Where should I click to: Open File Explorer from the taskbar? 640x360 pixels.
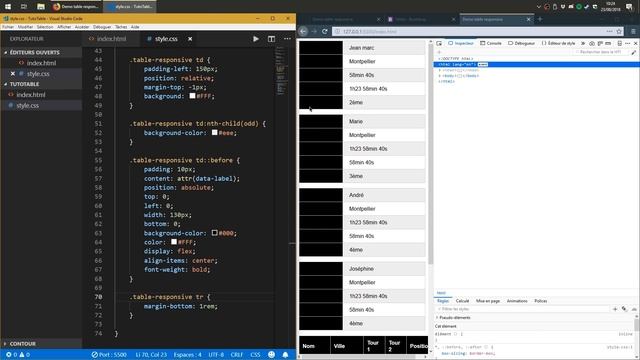(41, 7)
